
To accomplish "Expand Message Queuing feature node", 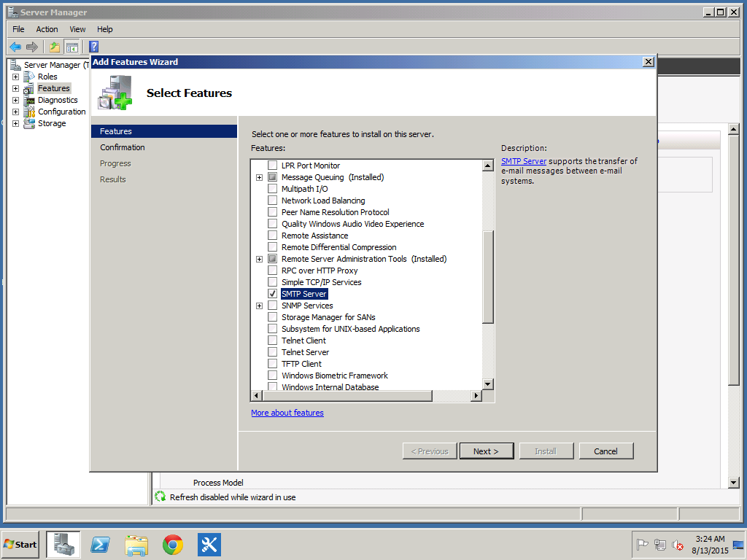I will (259, 177).
